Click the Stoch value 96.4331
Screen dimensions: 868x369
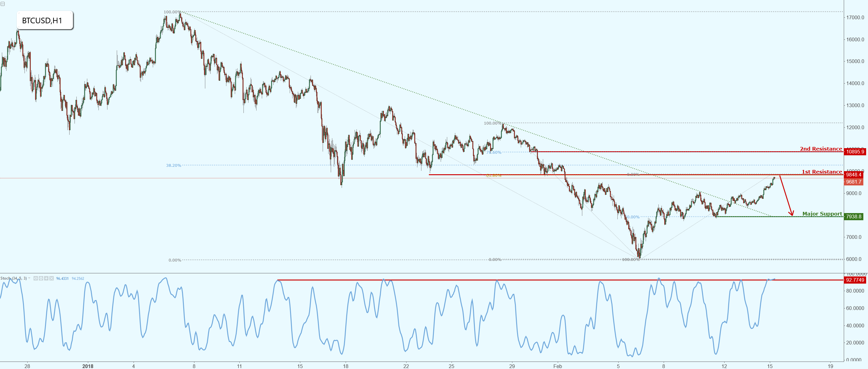tap(62, 278)
